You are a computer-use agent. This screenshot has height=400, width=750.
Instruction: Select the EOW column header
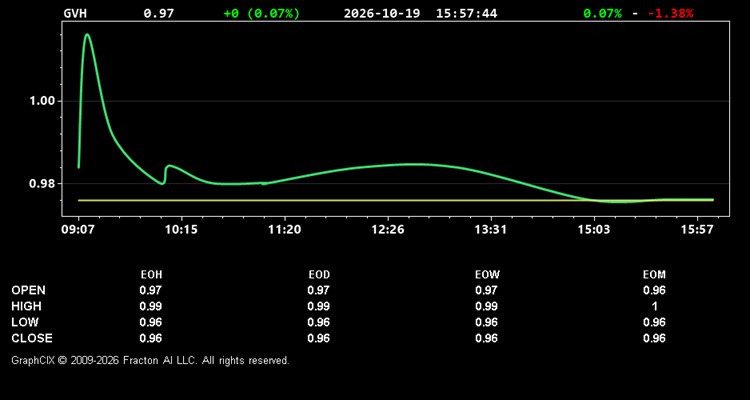point(487,275)
